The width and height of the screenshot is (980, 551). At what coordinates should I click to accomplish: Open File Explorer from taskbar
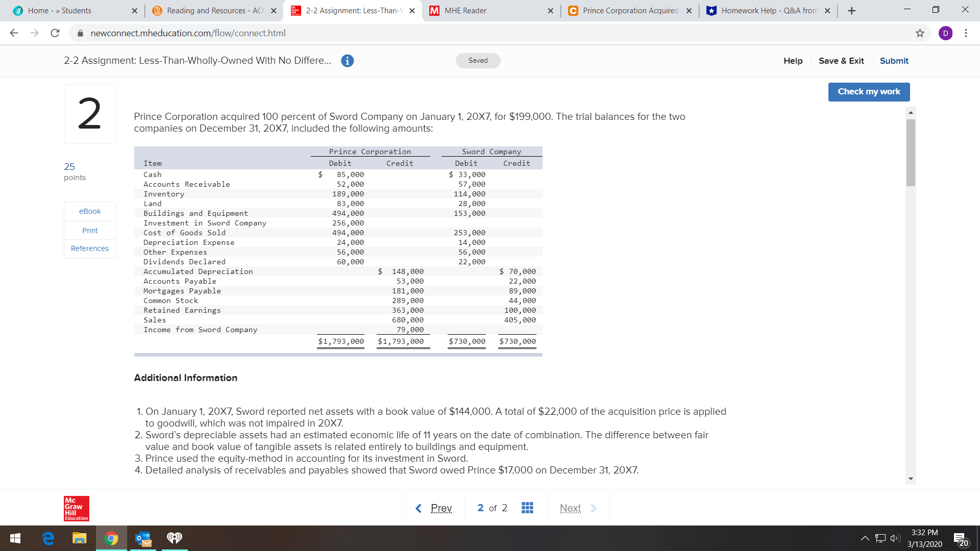[x=79, y=538]
